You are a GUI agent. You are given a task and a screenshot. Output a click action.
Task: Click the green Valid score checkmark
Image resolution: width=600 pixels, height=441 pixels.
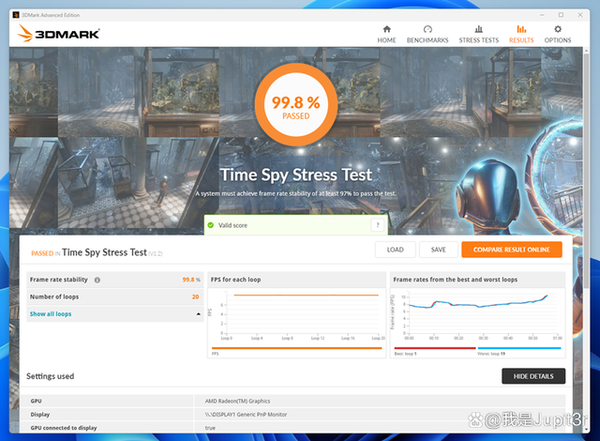212,226
